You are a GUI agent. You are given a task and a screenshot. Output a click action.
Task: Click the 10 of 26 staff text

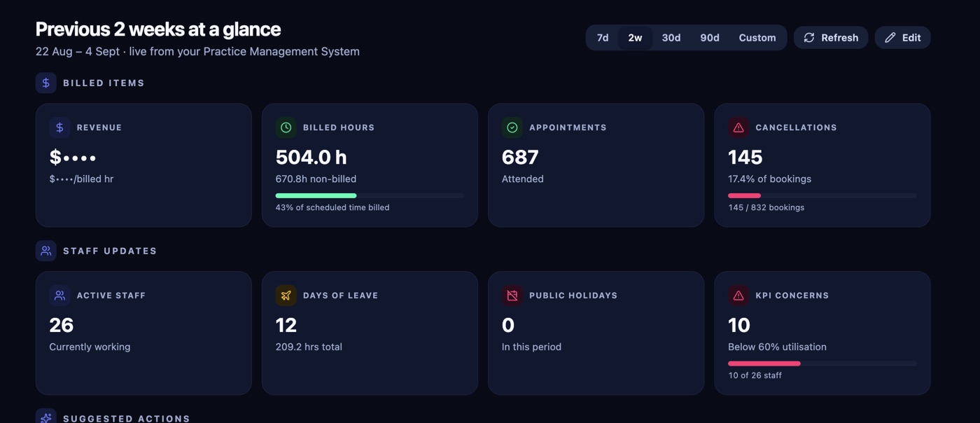755,375
